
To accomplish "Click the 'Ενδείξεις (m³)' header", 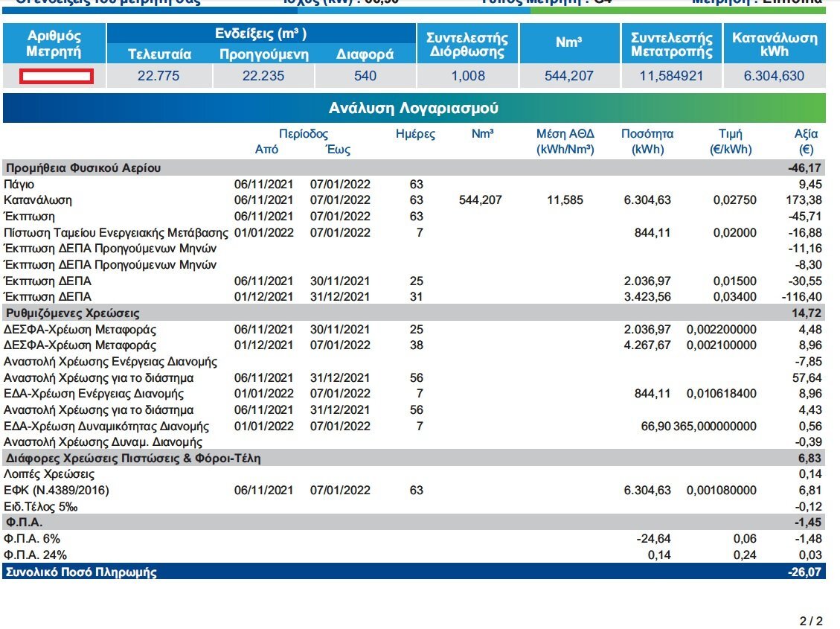I will [261, 33].
